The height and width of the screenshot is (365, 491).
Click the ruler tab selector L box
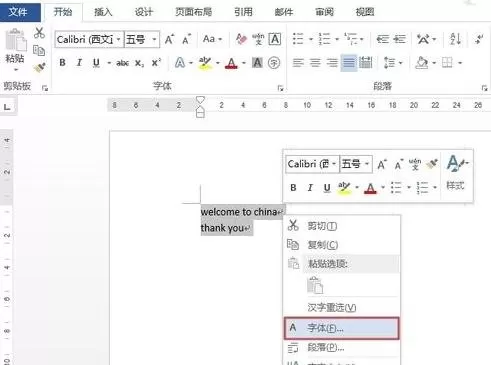7,107
